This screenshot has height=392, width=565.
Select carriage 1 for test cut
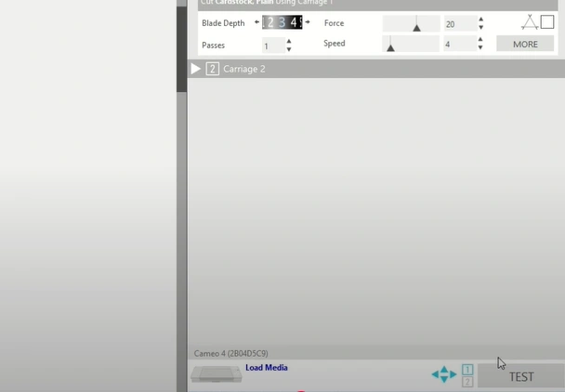pos(467,370)
